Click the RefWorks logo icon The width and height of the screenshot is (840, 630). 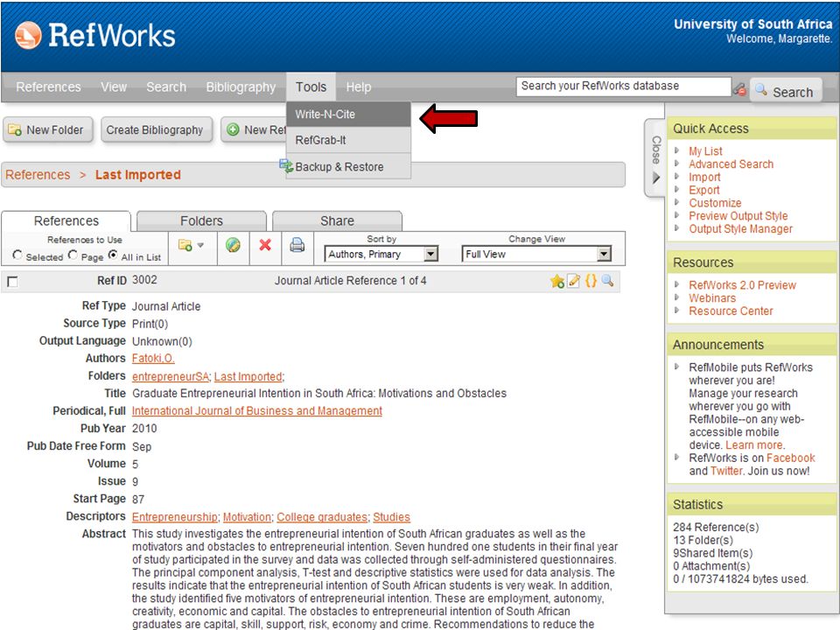coord(28,35)
